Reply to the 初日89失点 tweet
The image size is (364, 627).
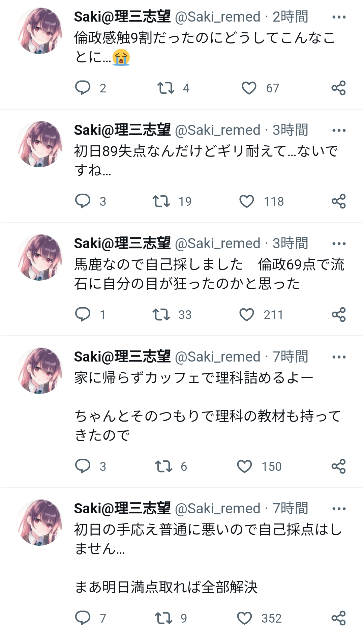tap(83, 201)
